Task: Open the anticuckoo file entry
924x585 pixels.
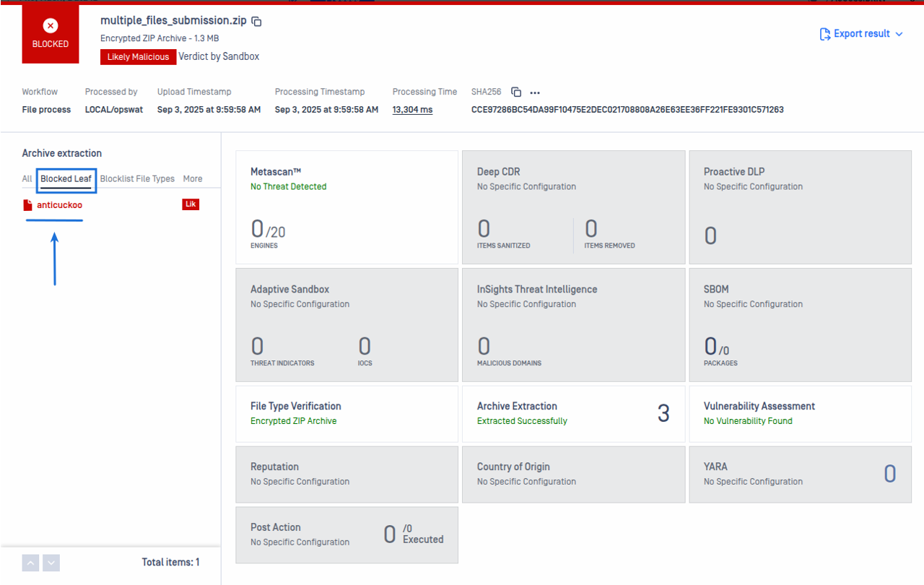Action: [x=60, y=205]
